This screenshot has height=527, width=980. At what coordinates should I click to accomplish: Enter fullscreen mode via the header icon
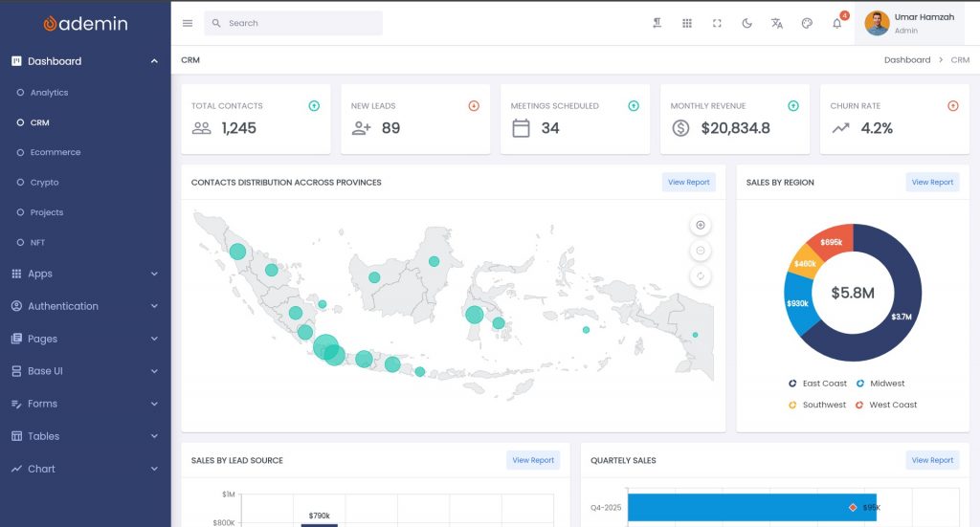[x=717, y=23]
